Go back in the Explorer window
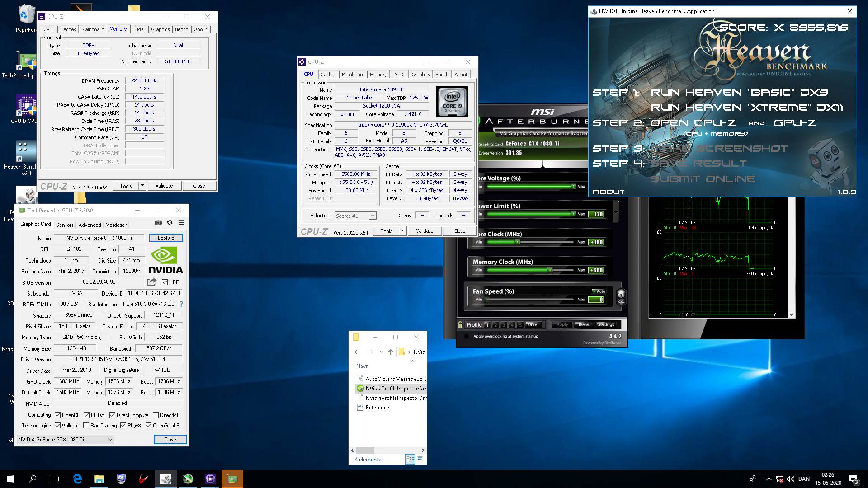 tap(357, 352)
